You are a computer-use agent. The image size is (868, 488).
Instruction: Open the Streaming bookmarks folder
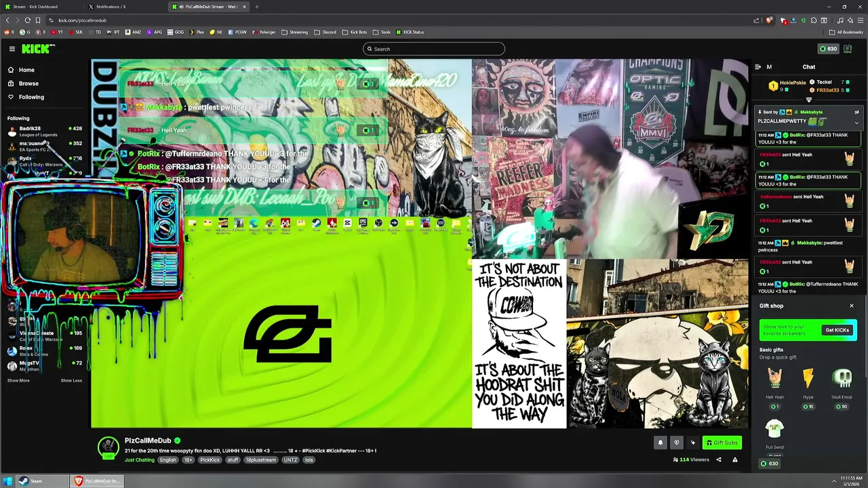point(295,32)
